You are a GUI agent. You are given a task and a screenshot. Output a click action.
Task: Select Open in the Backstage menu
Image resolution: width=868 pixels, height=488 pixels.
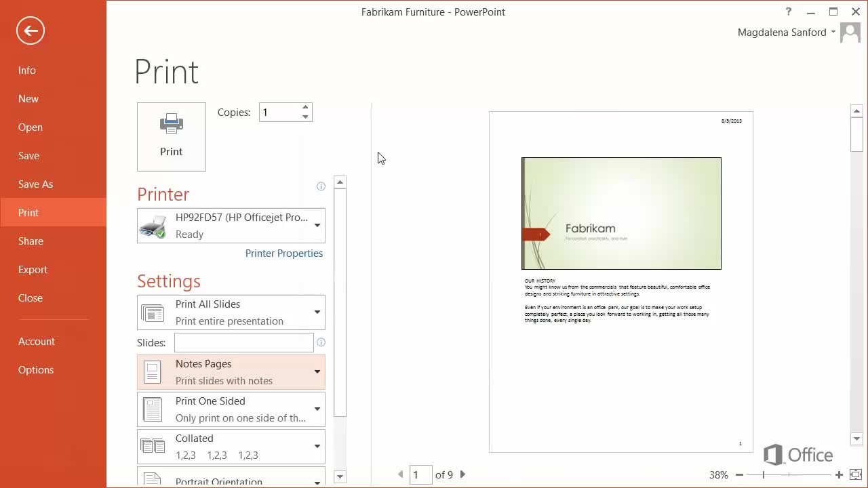(53, 127)
